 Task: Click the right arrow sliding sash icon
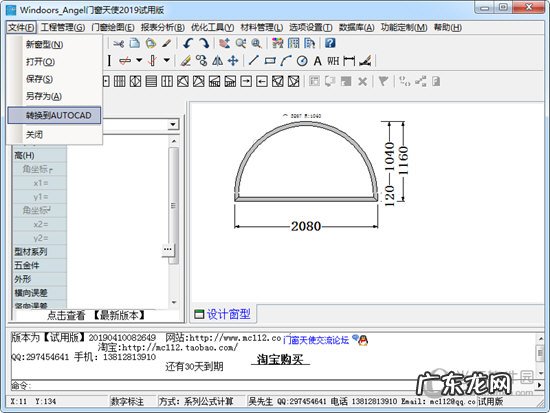(246, 81)
